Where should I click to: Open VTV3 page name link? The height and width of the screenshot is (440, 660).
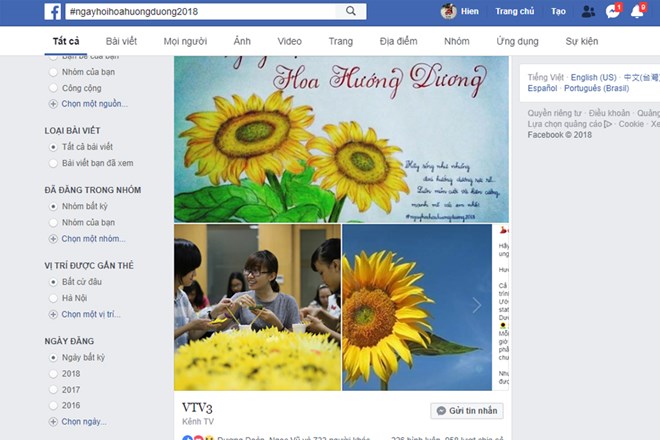[197, 408]
